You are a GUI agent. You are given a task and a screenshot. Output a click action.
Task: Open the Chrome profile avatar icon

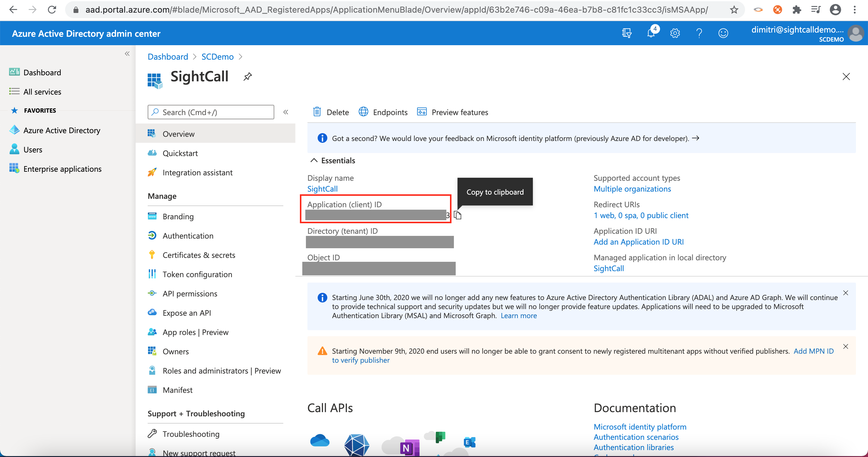835,10
